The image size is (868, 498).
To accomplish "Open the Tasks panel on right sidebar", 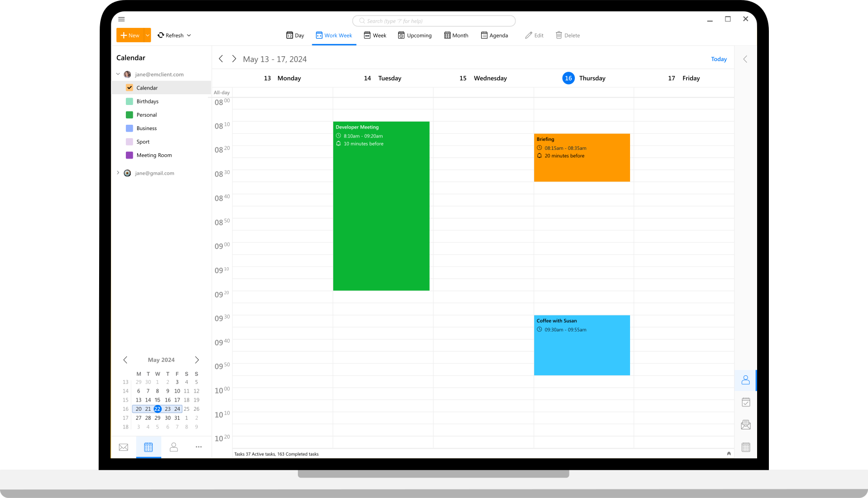I will (746, 402).
